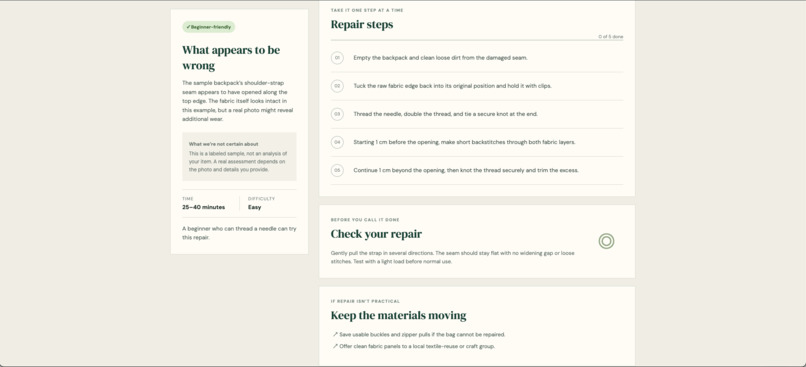Click the sample backpack description paragraph
Image resolution: width=806 pixels, height=367 pixels.
[237, 101]
